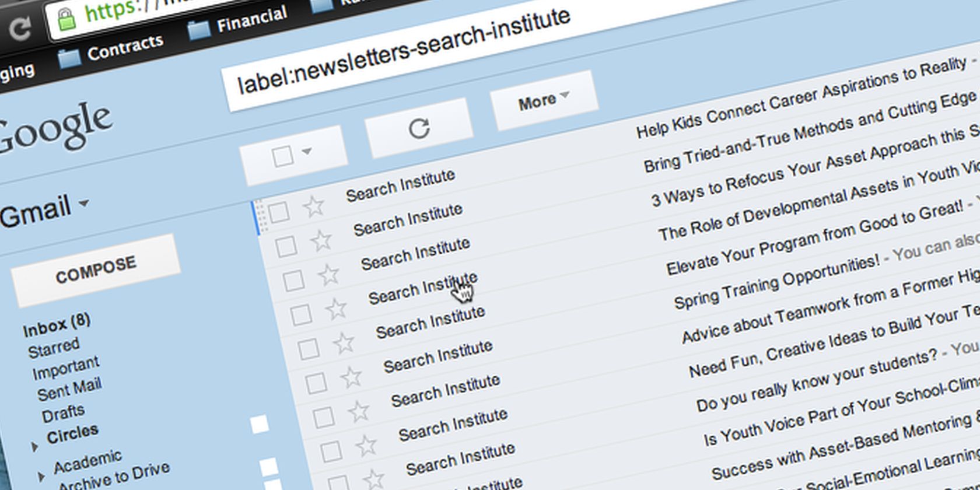Check the '3 Ways to Refocus' email
This screenshot has height=490, width=980.
[294, 281]
